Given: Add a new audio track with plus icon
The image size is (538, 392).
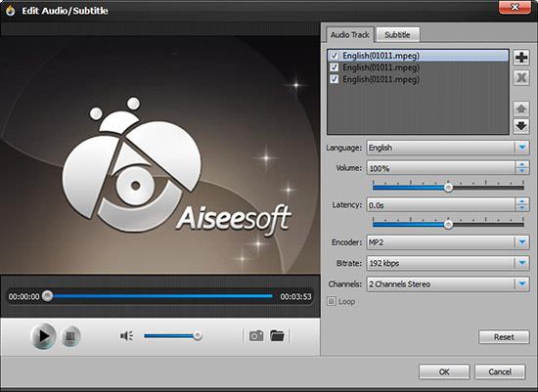Looking at the screenshot, I should (x=521, y=58).
